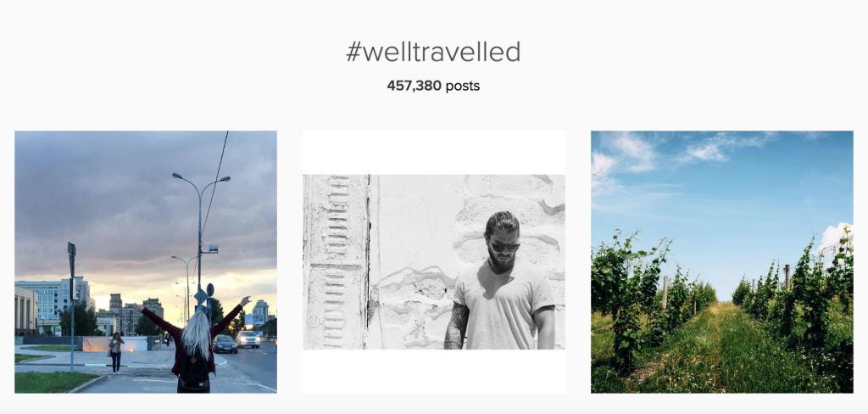Click the man's sunglasses
This screenshot has width=868, height=414.
(505, 246)
